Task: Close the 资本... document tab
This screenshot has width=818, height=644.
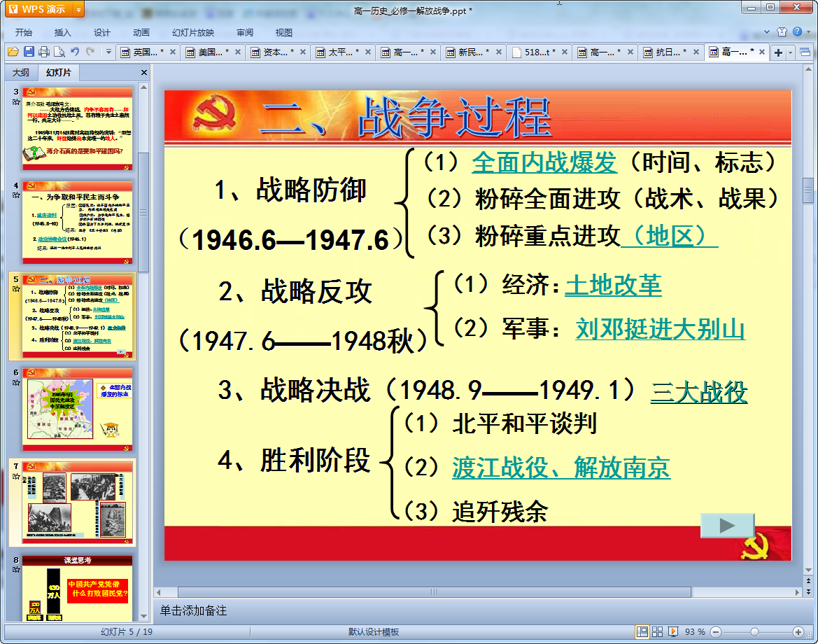Action: [302, 52]
